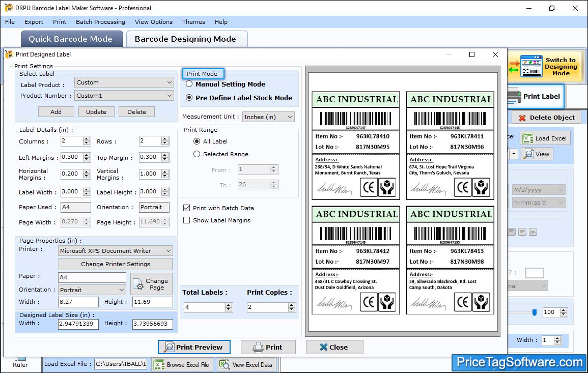Click the Switch to Designing Mode icon
Screen dimensions: 588x373
point(531,67)
